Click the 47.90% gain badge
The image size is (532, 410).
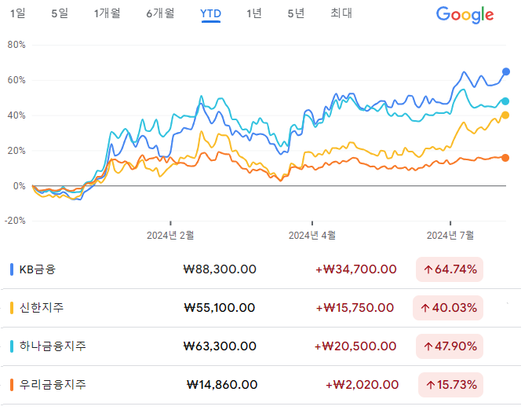coord(450,346)
